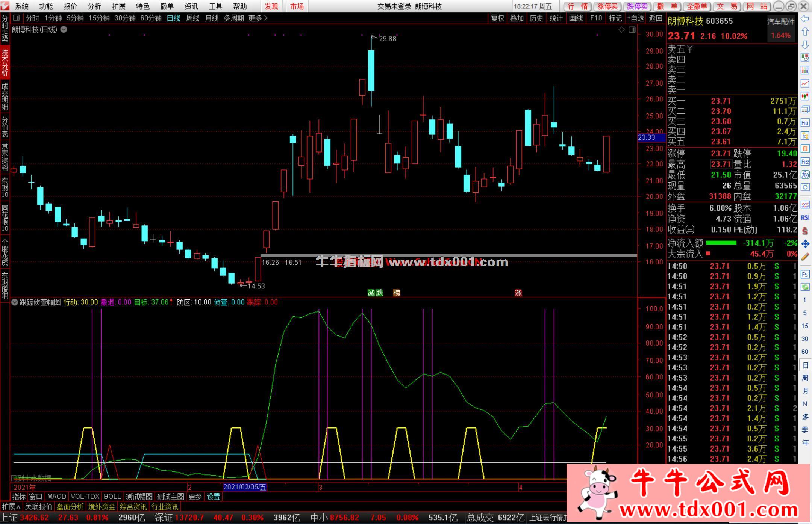Select the 60 minute period in right sidebar

805,352
